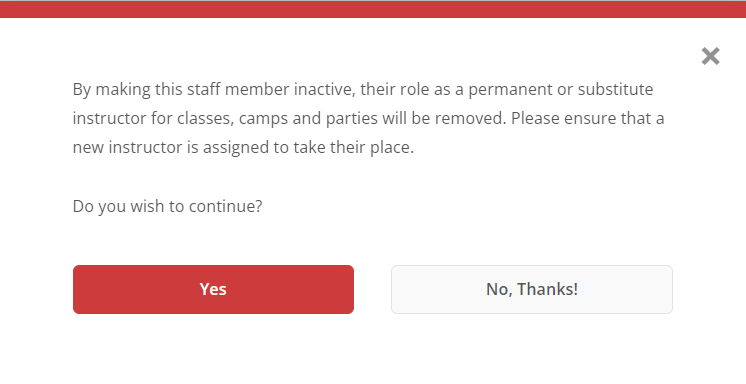The image size is (746, 384).
Task: Choose Yes to continue
Action: click(213, 289)
